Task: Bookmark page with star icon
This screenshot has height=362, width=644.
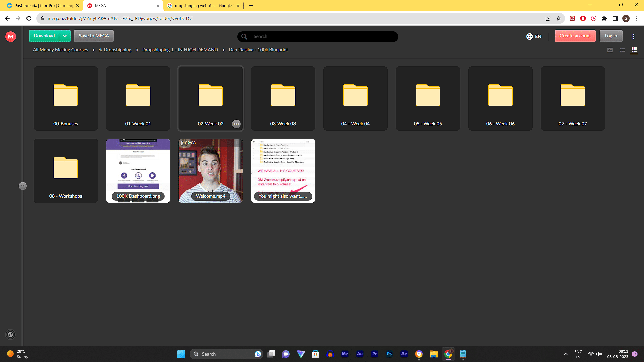Action: (559, 18)
